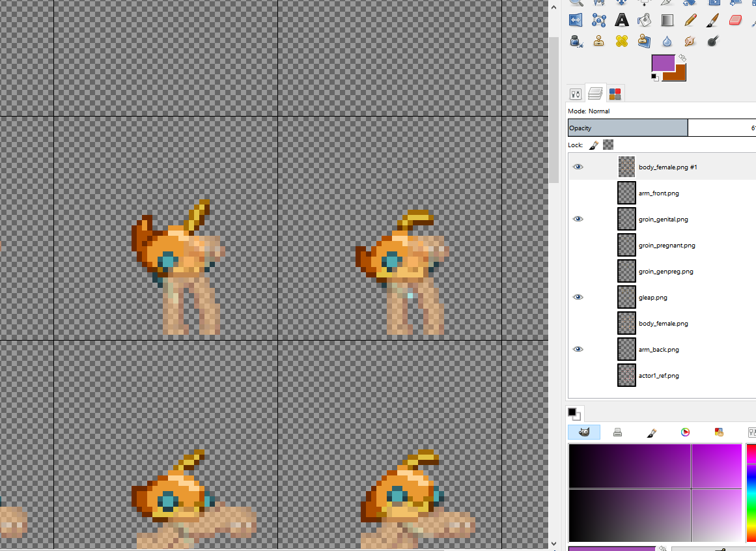Pick a hue on the rainbow strip
This screenshot has height=551, width=756.
click(751, 492)
